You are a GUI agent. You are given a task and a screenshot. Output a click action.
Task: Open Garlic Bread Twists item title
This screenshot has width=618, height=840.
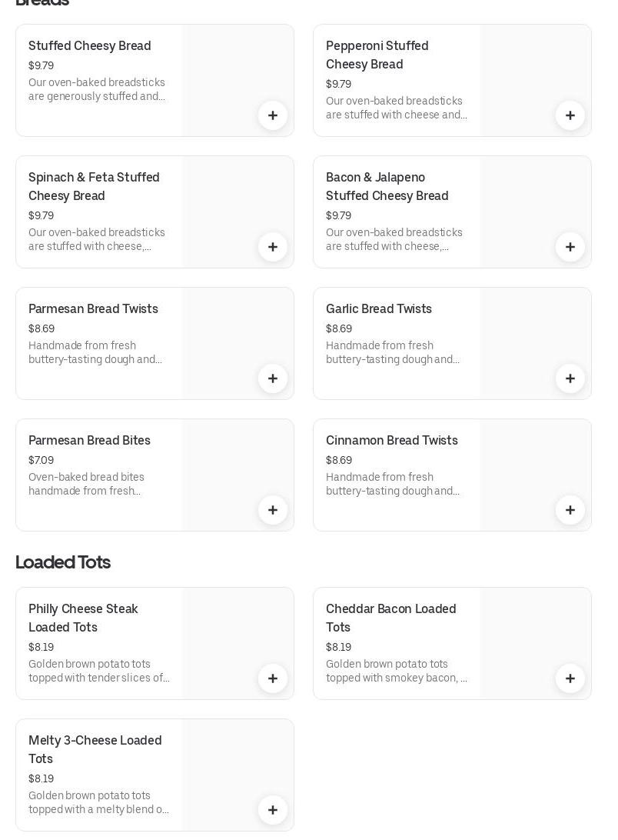379,309
